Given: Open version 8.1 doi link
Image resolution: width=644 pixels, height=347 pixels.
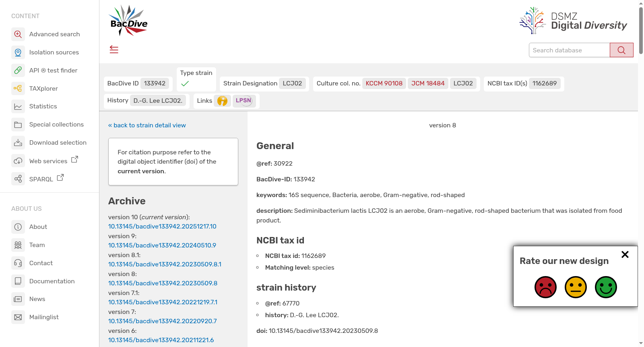Looking at the screenshot, I should pyautogui.click(x=165, y=264).
